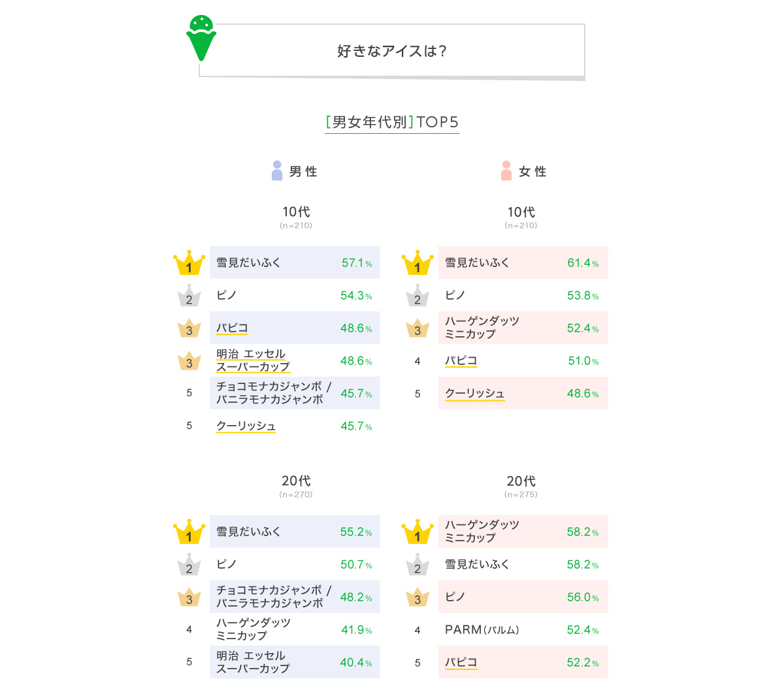
Task: Click the underlined パピコ in female 20代 list
Action: tap(461, 662)
